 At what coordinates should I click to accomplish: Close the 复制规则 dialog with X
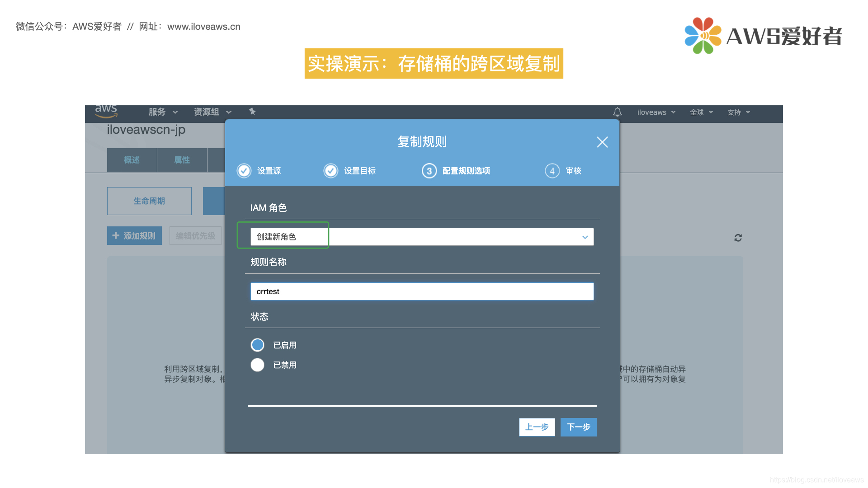pyautogui.click(x=602, y=142)
